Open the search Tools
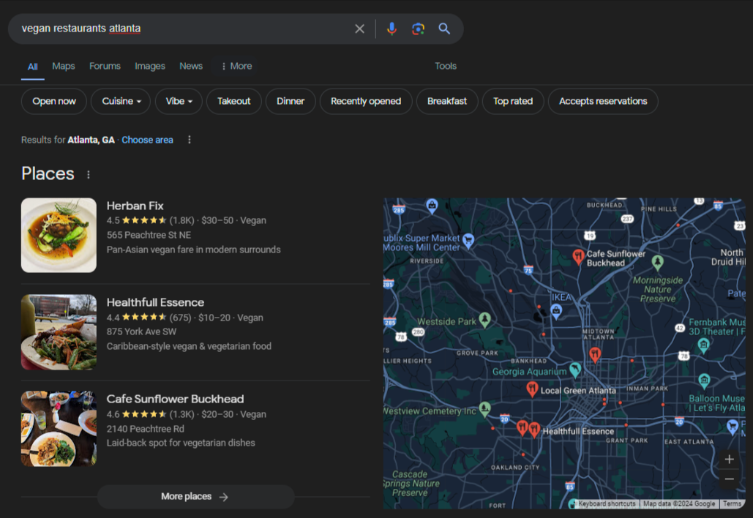The width and height of the screenshot is (753, 518). coord(446,66)
